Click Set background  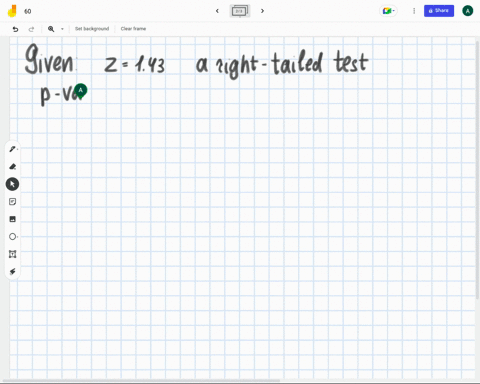pos(92,29)
